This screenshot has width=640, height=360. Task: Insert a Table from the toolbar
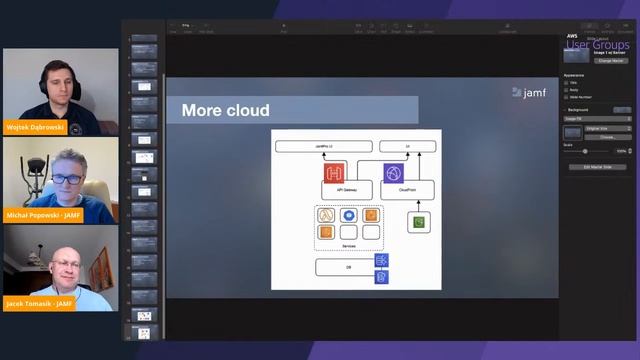coord(358,28)
